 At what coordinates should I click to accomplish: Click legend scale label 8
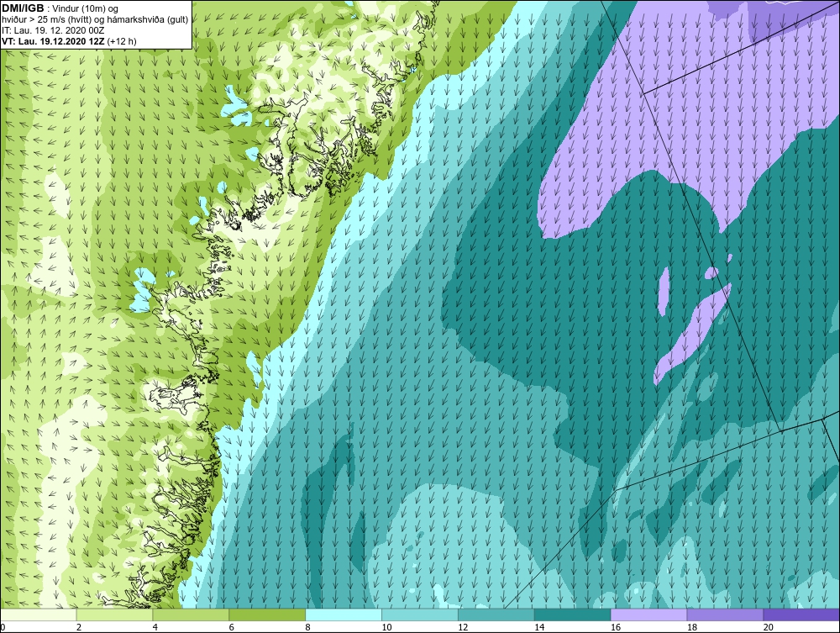point(308,627)
